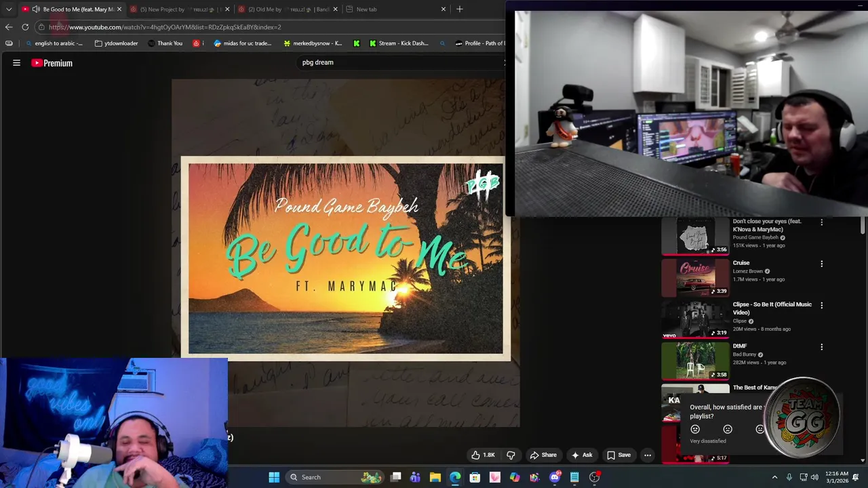Open Microsoft Teams from the taskbar
This screenshot has height=488, width=868.
click(x=416, y=477)
